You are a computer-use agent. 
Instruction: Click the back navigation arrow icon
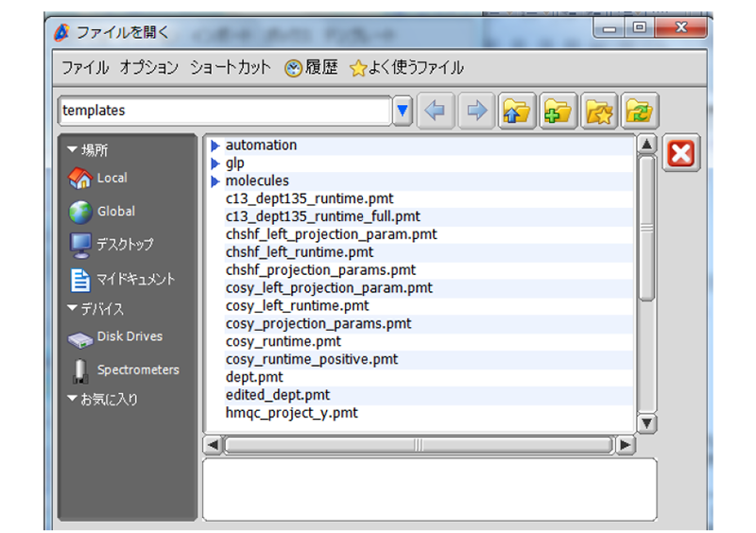435,111
